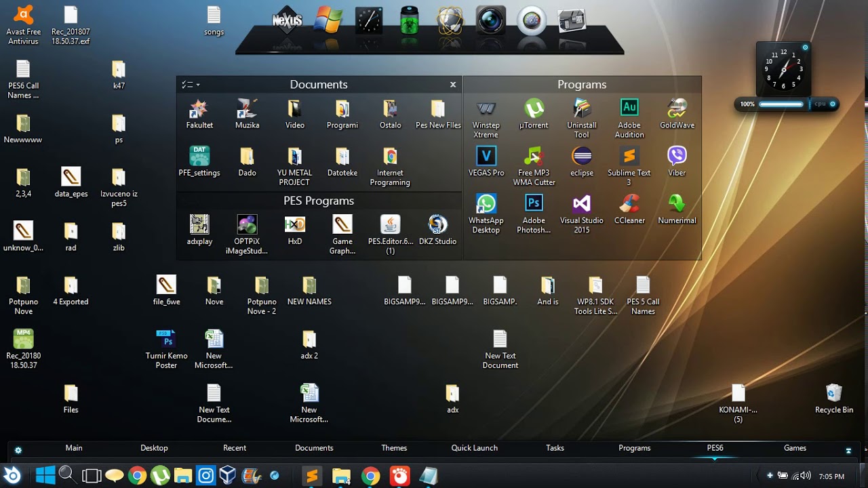Close the Documents fence

tap(453, 85)
